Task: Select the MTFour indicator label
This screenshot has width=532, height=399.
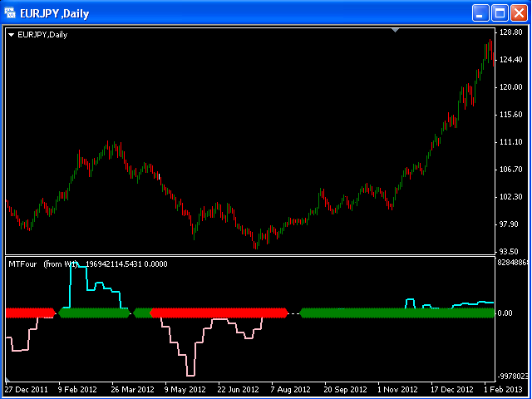Action: [23, 264]
